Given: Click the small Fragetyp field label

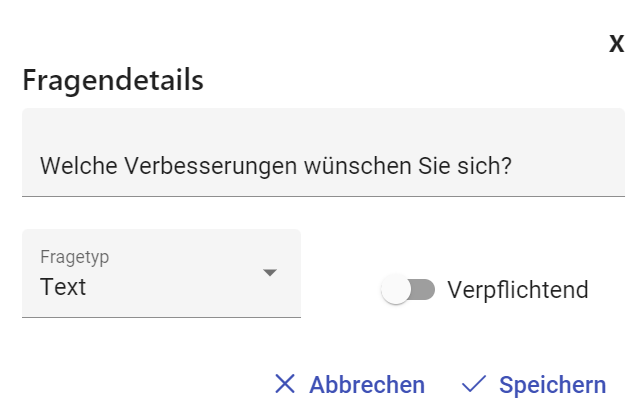Looking at the screenshot, I should pos(74,257).
